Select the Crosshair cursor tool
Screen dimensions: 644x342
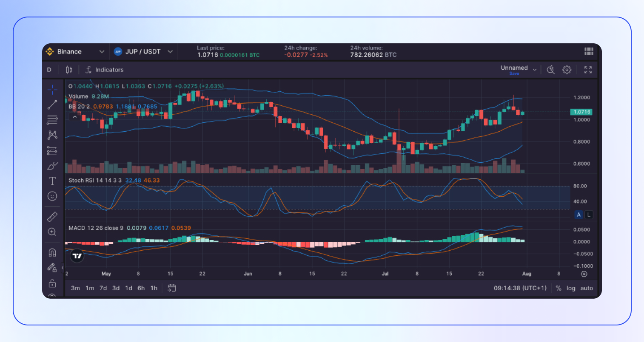(x=52, y=90)
